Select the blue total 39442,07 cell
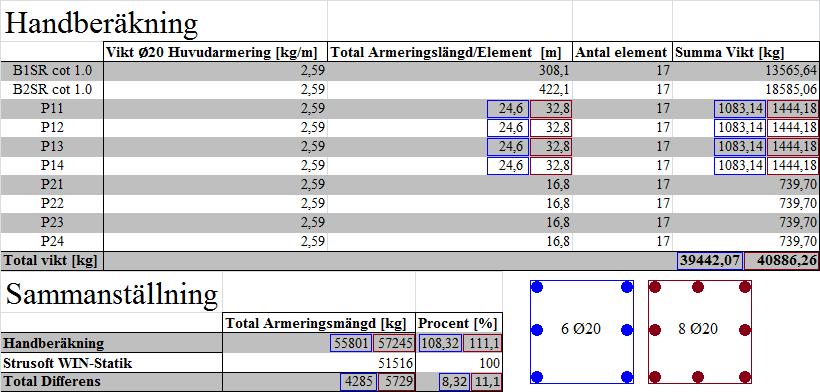Viewport: 820px width, 392px height. (710, 261)
